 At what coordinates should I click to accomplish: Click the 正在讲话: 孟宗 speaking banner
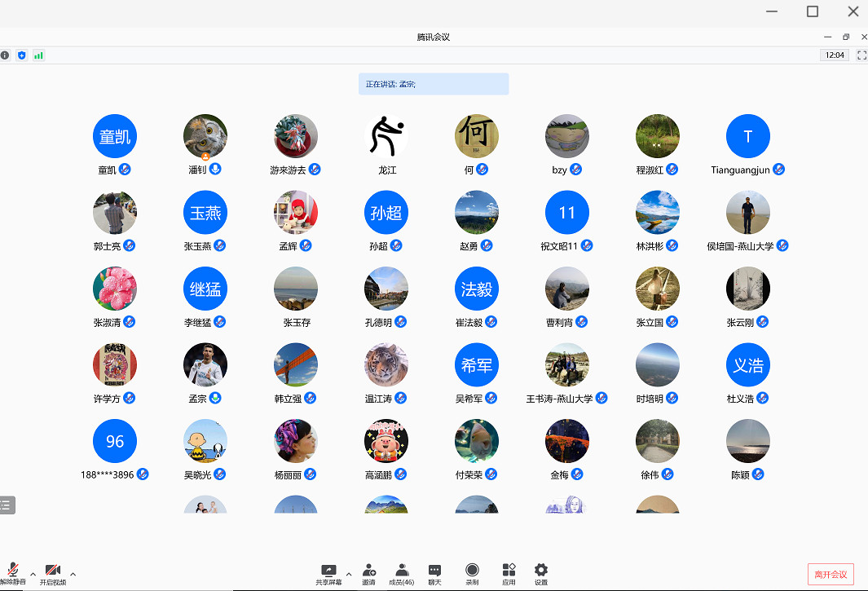[x=434, y=84]
